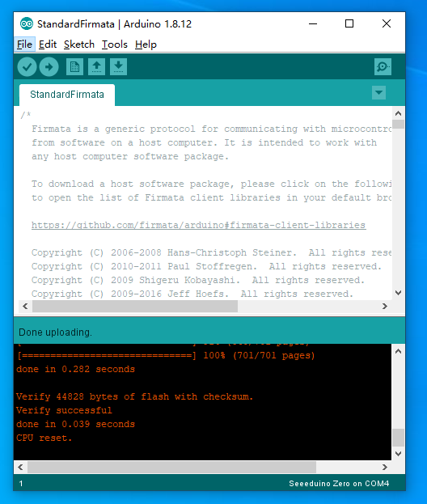427x504 pixels.
Task: Click the Arduino logo in title bar
Action: 27,23
